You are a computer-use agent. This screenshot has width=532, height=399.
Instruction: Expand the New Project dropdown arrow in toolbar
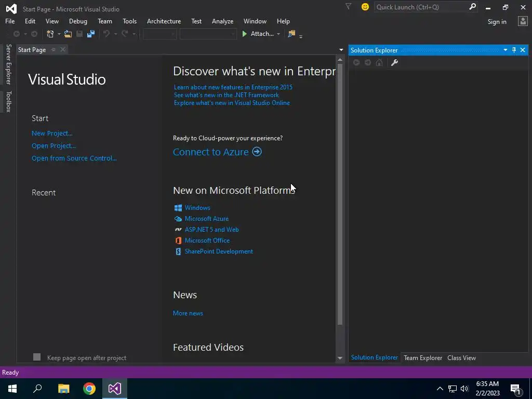(x=59, y=34)
